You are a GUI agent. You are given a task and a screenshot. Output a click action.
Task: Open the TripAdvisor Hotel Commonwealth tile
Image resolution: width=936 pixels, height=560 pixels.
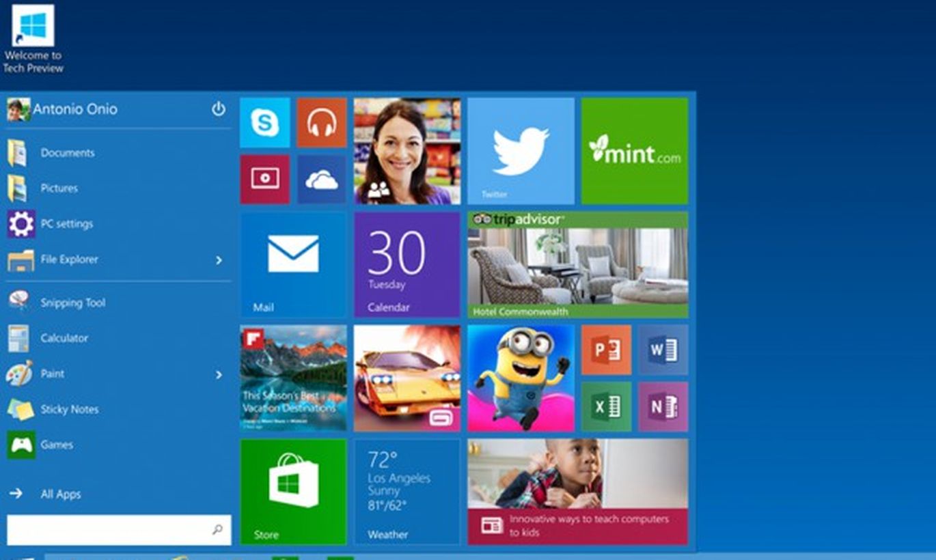click(578, 264)
